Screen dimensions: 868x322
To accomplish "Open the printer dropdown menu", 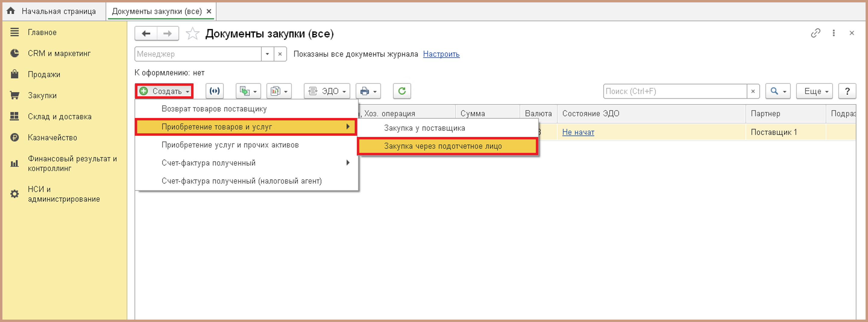I will 368,91.
